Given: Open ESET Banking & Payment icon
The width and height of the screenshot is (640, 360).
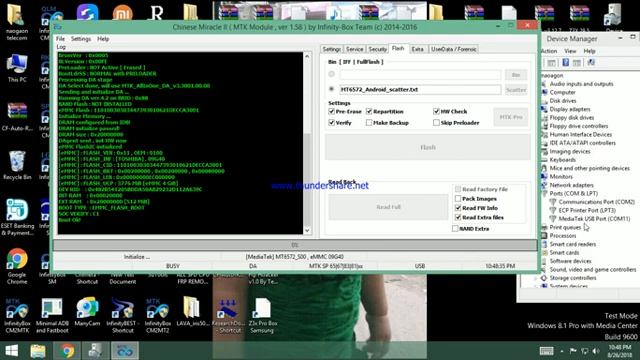Looking at the screenshot, I should click(17, 218).
